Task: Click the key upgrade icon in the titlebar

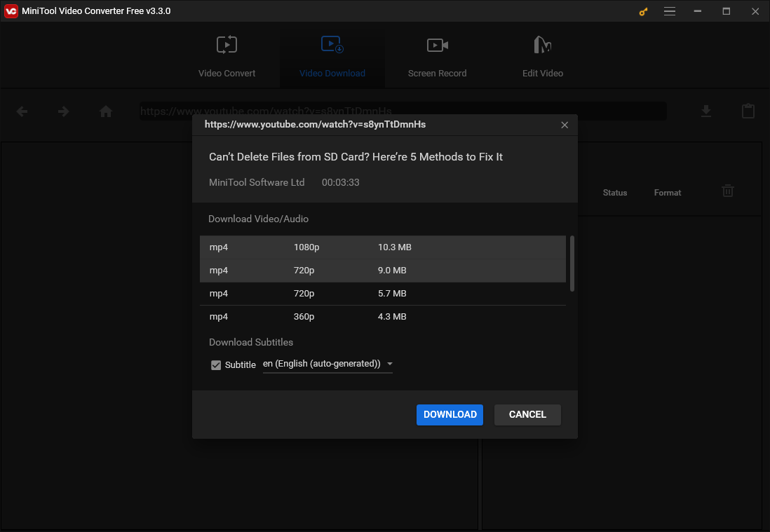Action: click(643, 11)
